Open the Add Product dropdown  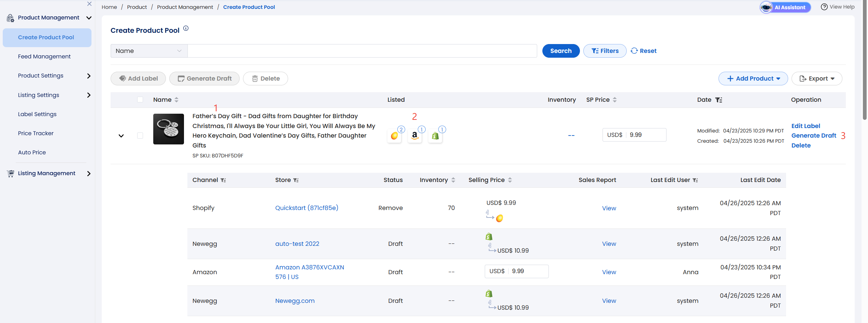click(753, 79)
